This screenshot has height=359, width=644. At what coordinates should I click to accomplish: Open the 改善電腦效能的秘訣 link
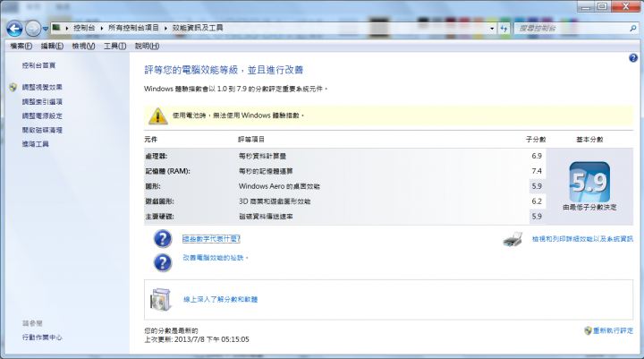coord(214,258)
